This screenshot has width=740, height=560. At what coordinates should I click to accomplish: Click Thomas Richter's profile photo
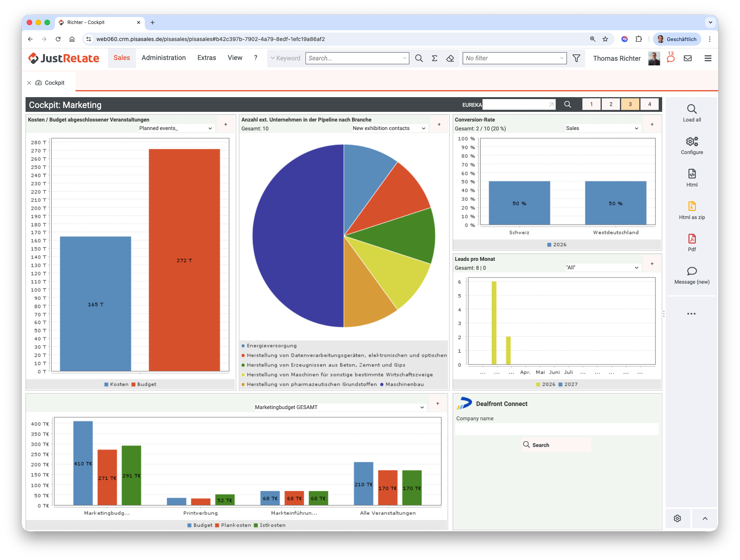pos(654,58)
